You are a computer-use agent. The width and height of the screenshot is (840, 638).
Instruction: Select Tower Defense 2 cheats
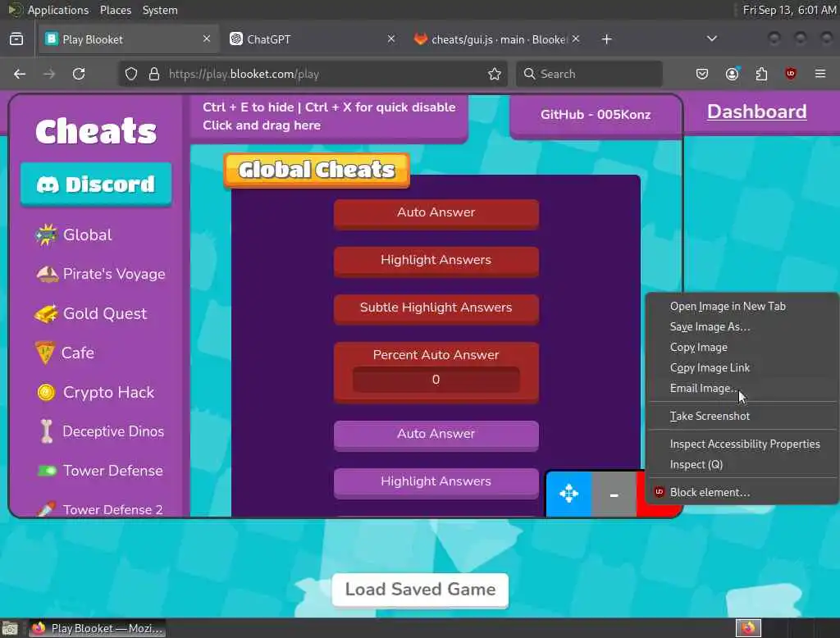coord(100,509)
